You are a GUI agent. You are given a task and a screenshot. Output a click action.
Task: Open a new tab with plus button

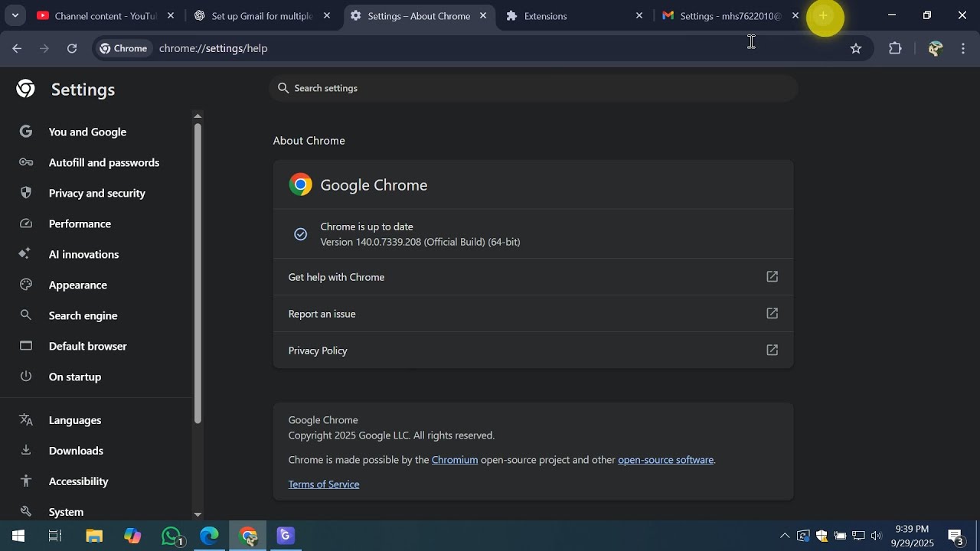click(824, 15)
